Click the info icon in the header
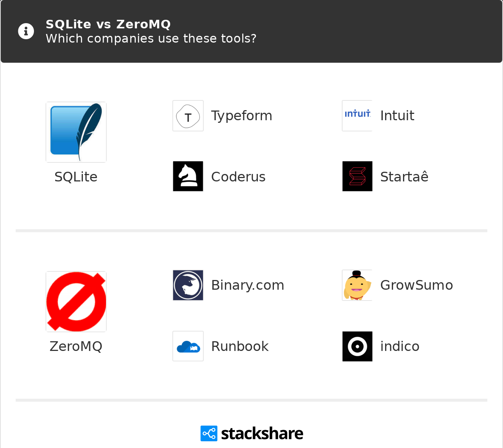Image resolution: width=503 pixels, height=448 pixels. [x=26, y=31]
